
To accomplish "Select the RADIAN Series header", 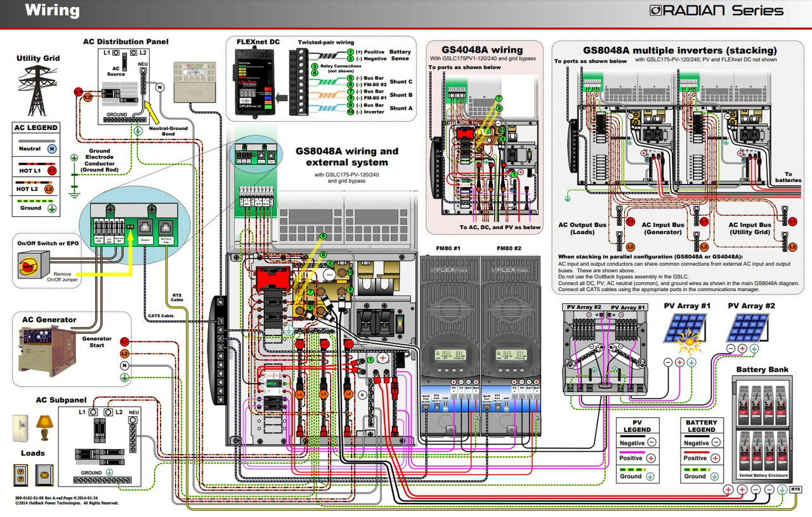I will pyautogui.click(x=714, y=10).
